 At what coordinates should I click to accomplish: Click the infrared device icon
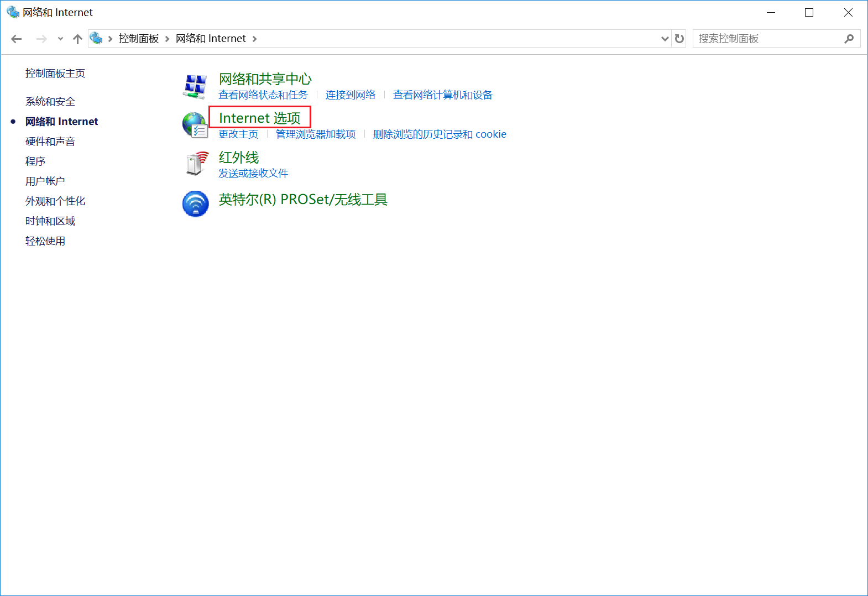196,164
